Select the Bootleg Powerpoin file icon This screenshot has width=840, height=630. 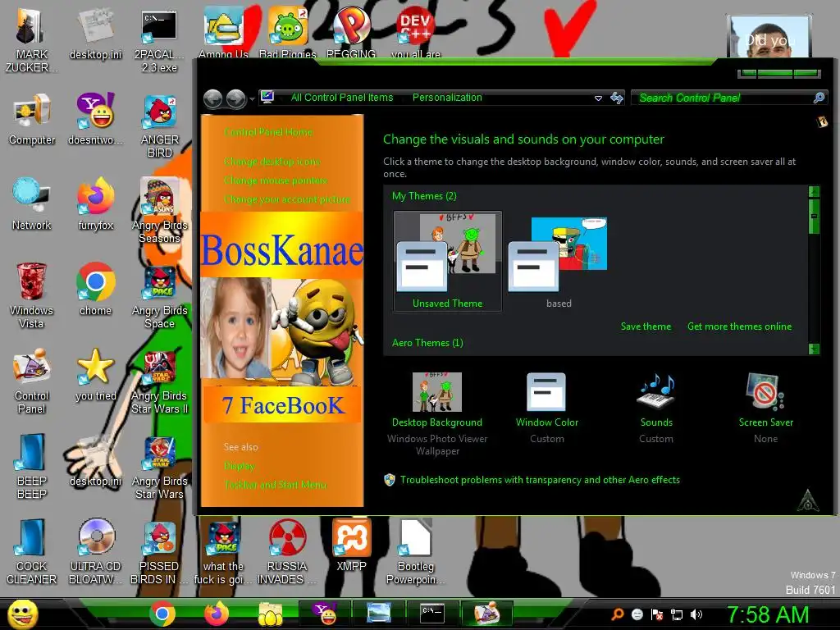coord(416,552)
